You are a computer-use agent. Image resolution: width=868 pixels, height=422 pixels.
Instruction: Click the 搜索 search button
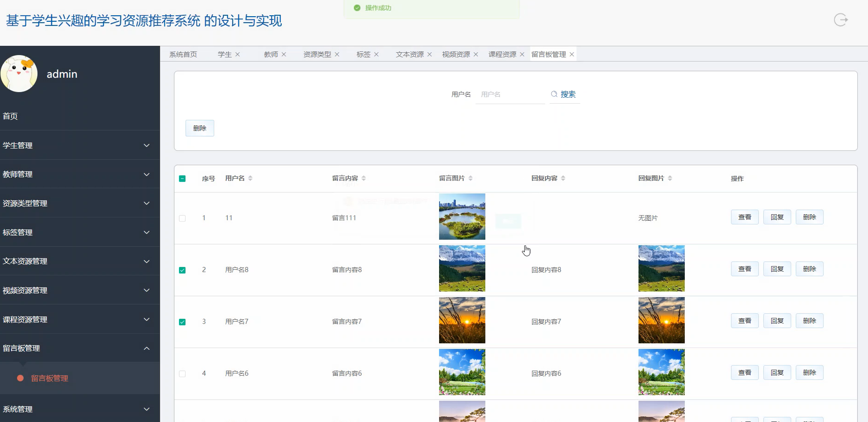click(x=564, y=94)
